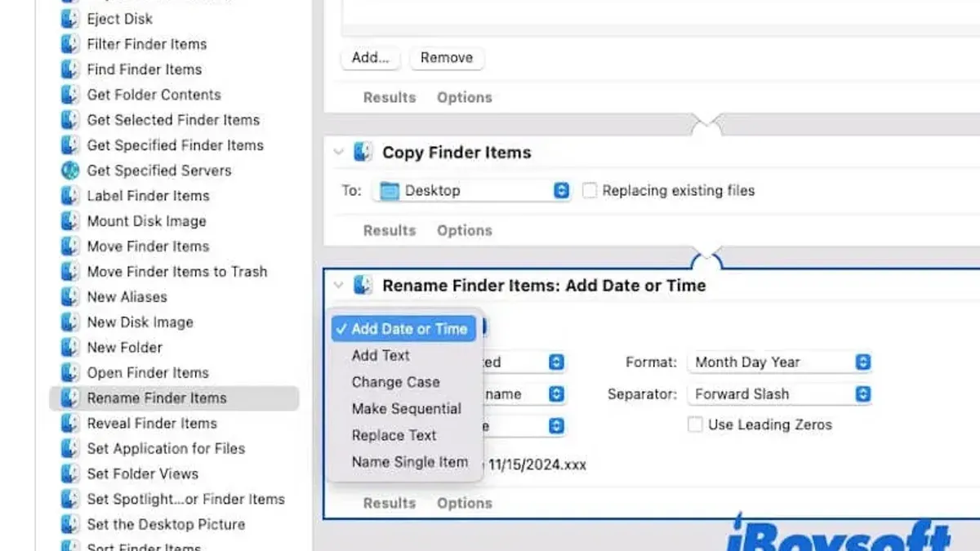Screen dimensions: 980x551
Task: Click the globe icon beside Get Specified Servers
Action: 70,171
